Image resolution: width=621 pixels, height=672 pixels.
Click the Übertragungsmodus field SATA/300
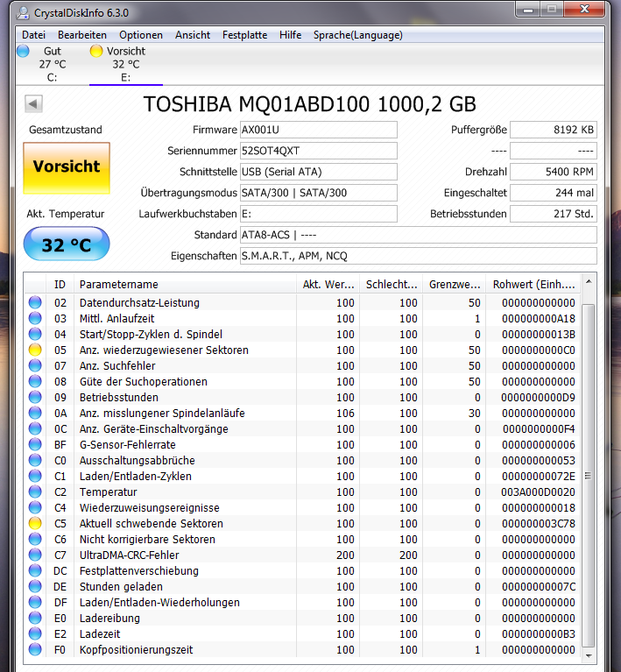click(319, 193)
